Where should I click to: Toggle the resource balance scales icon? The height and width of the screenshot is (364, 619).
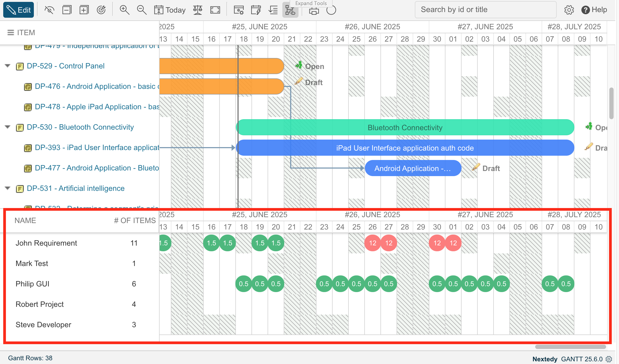tap(198, 10)
